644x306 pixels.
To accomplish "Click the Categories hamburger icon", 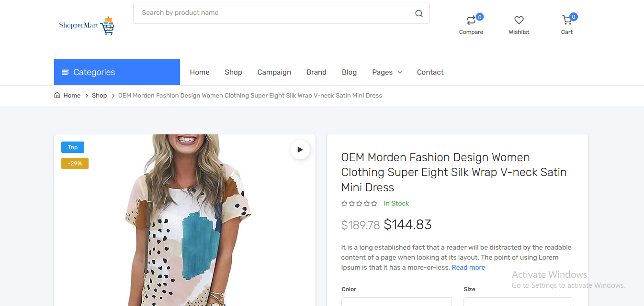I will (66, 72).
